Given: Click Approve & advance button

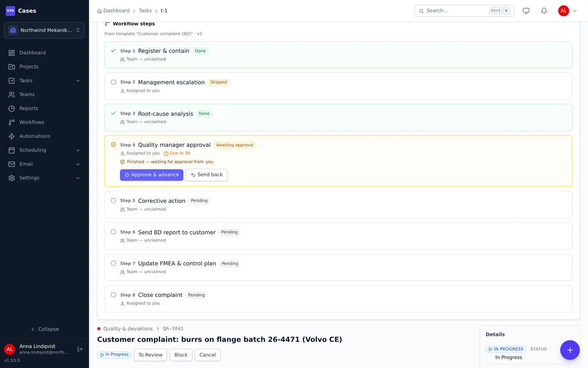Looking at the screenshot, I should point(151,175).
